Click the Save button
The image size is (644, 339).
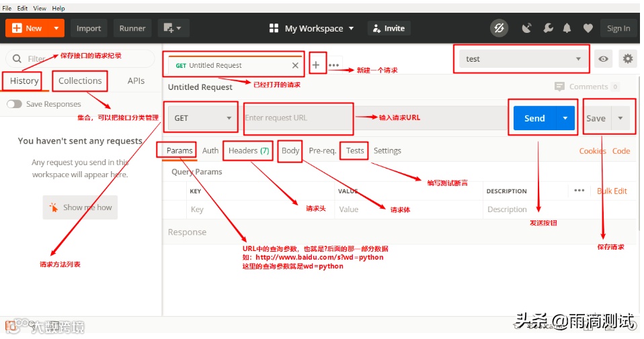(598, 118)
